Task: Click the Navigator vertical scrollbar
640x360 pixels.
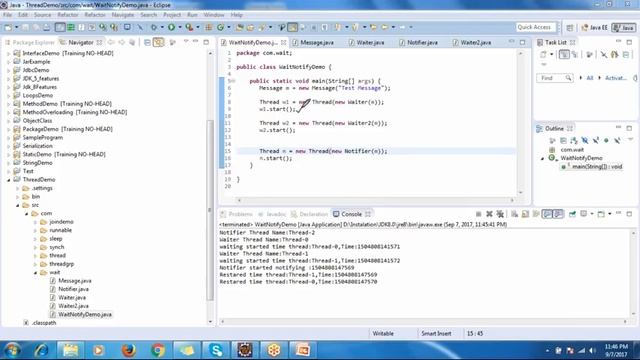Action: click(210, 209)
